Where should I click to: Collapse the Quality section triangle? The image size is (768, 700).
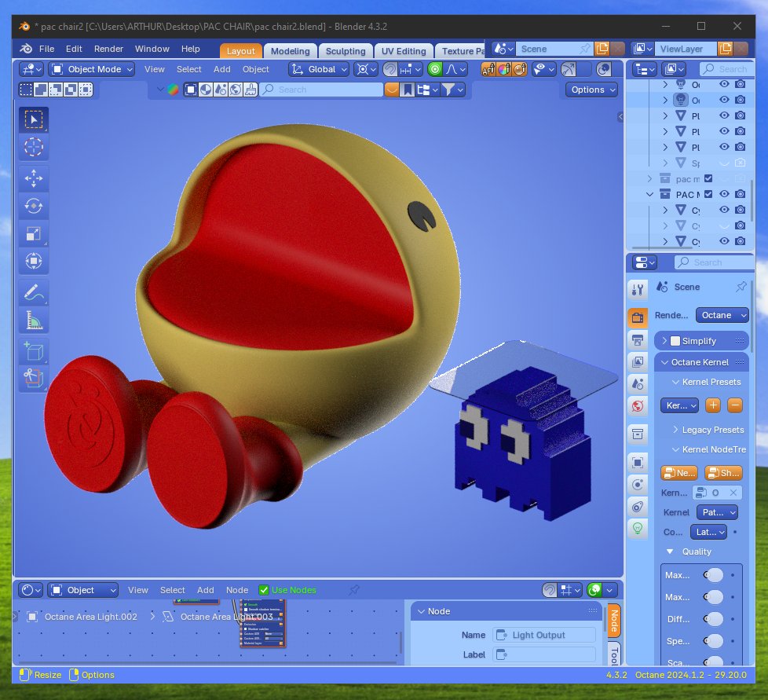coord(670,552)
